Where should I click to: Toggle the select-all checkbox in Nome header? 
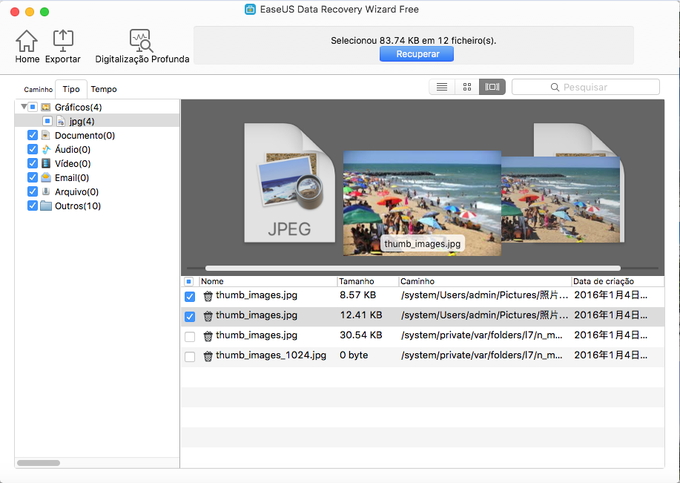coord(189,281)
